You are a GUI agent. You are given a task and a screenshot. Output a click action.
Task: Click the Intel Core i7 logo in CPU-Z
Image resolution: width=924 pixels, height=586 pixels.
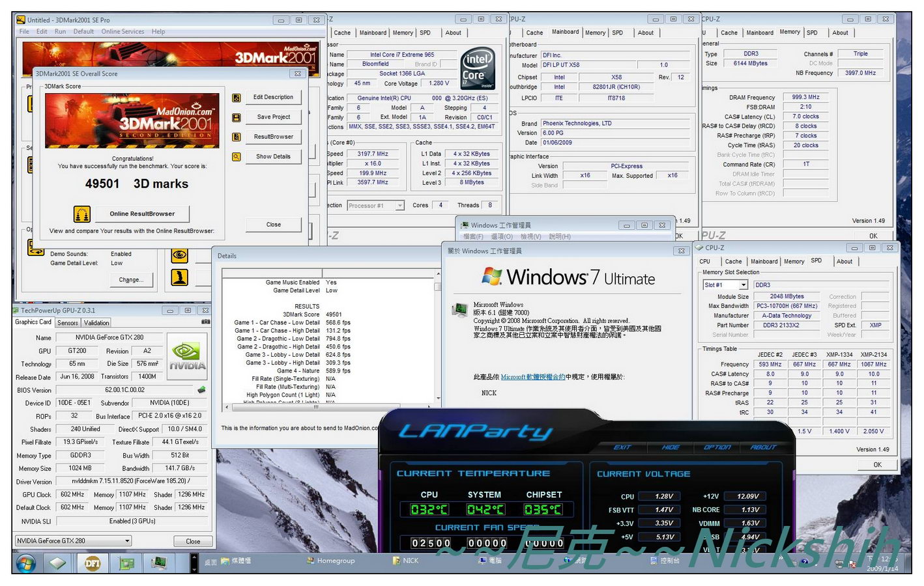[x=477, y=68]
